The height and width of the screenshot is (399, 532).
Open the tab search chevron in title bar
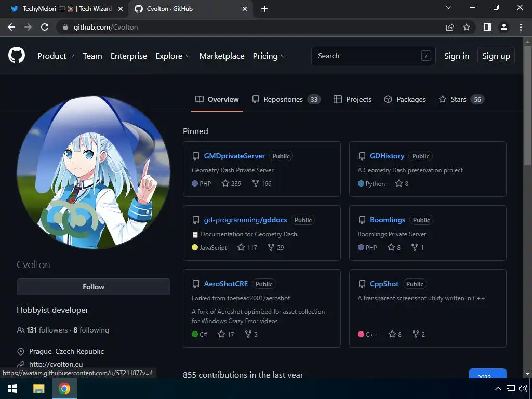click(x=448, y=7)
